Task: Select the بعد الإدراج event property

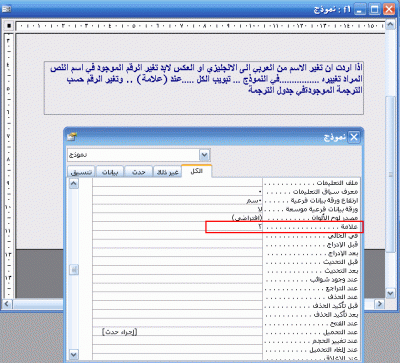Action: tap(312, 253)
